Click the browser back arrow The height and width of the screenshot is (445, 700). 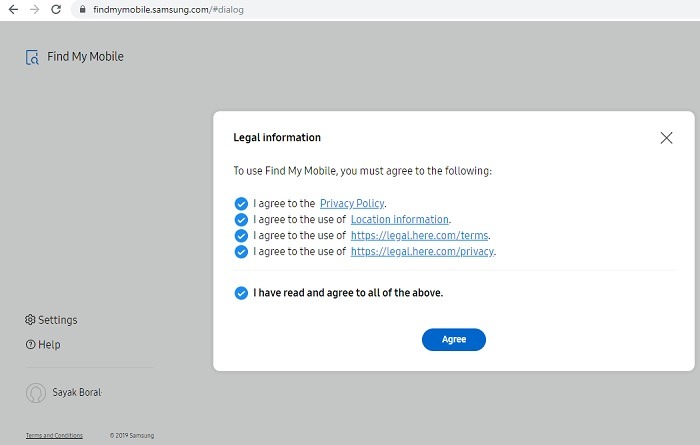tap(13, 10)
